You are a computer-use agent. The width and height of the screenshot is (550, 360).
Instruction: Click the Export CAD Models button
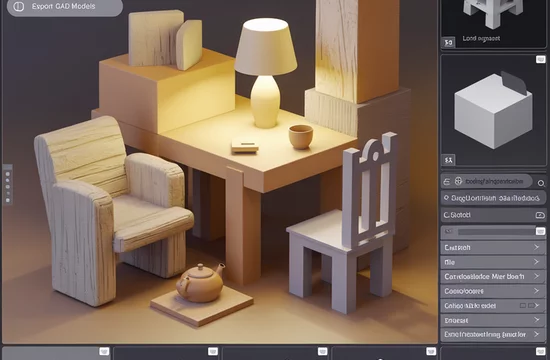click(65, 7)
